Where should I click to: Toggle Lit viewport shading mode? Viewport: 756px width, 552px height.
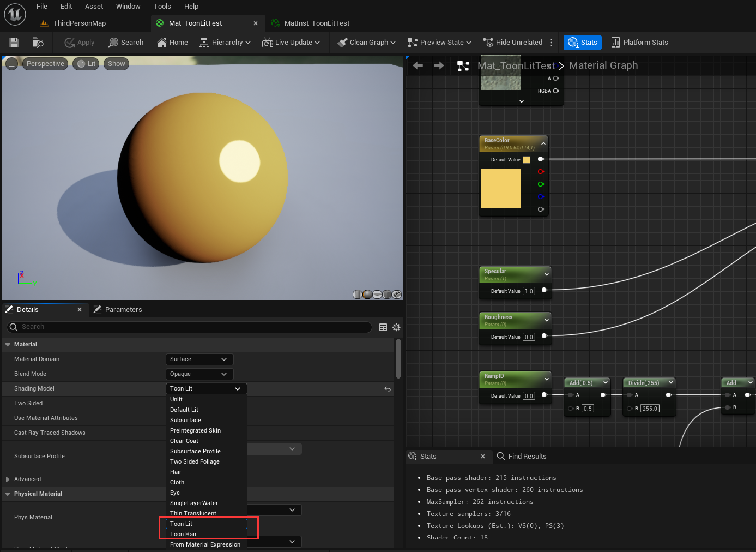click(86, 63)
